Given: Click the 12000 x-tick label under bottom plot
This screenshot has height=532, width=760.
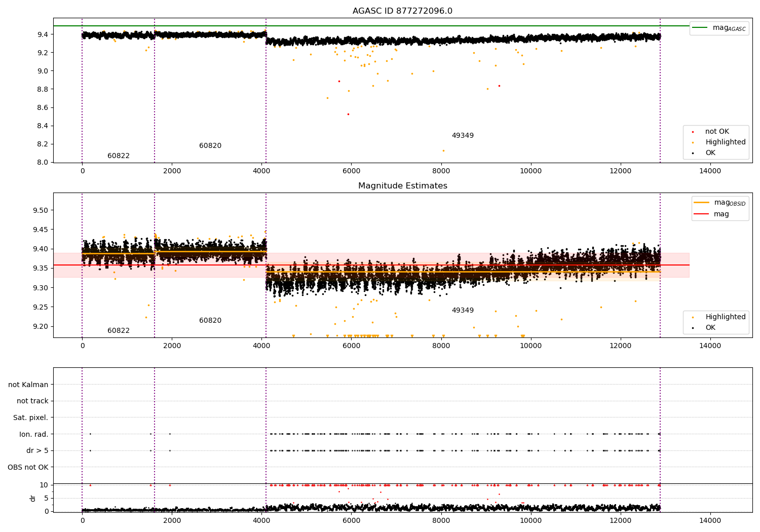Looking at the screenshot, I should pos(620,520).
